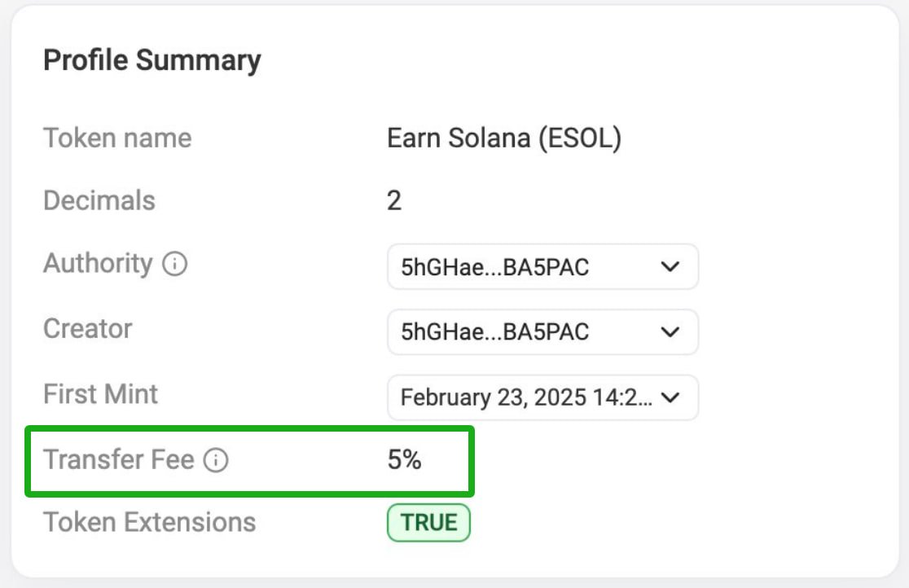This screenshot has height=588, width=909.
Task: Click the Decimals value showing 2
Action: tap(393, 200)
